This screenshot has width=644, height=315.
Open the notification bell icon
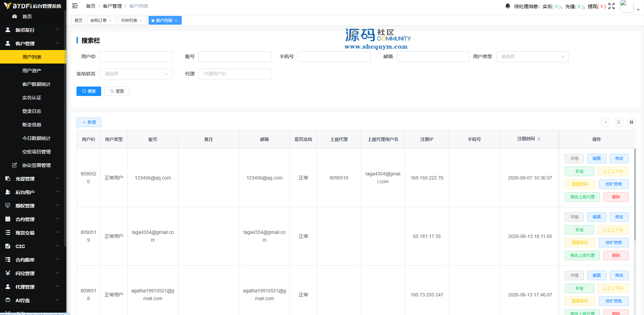(x=508, y=6)
